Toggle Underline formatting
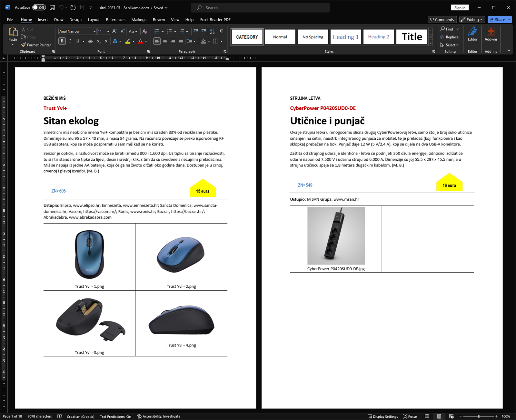This screenshot has width=516, height=420. click(78, 41)
